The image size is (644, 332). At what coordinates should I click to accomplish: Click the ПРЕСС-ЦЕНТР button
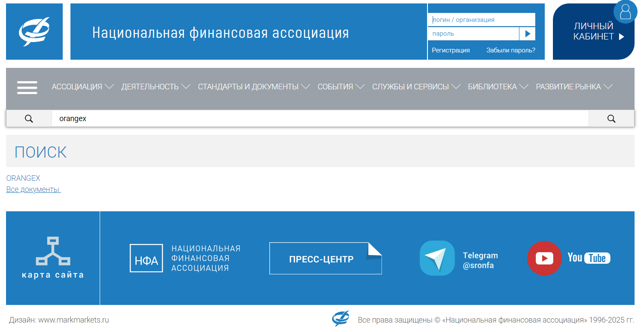click(x=325, y=259)
